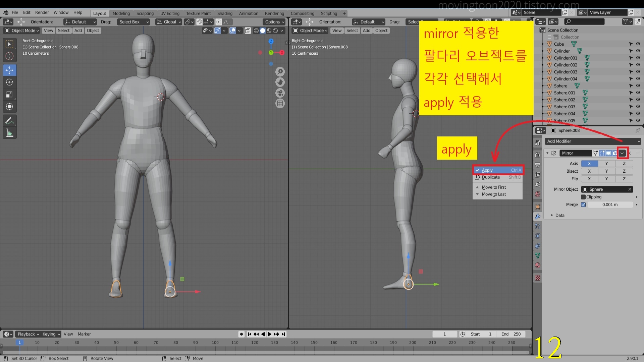Screen dimensions: 644x362
Task: Open the File menu
Action: (15, 12)
